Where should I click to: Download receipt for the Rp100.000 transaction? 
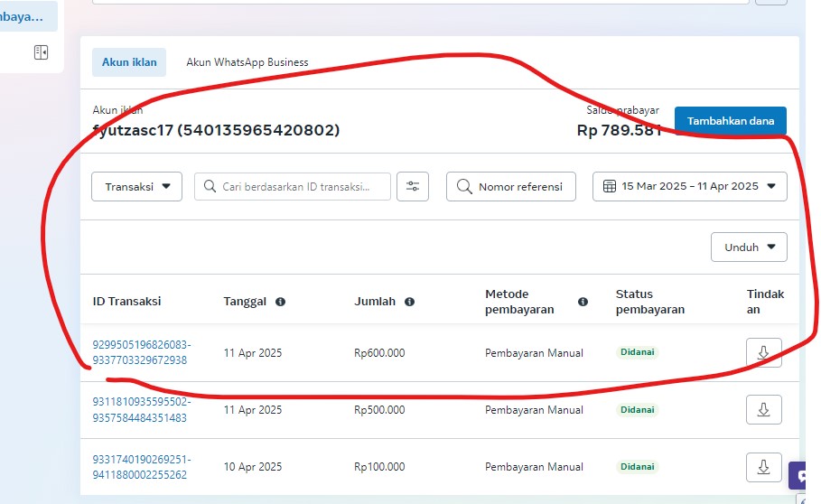click(763, 467)
